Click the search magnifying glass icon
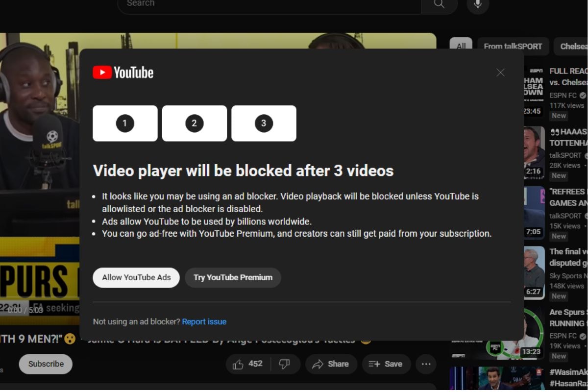Screen dimensions: 588x392 tap(439, 4)
